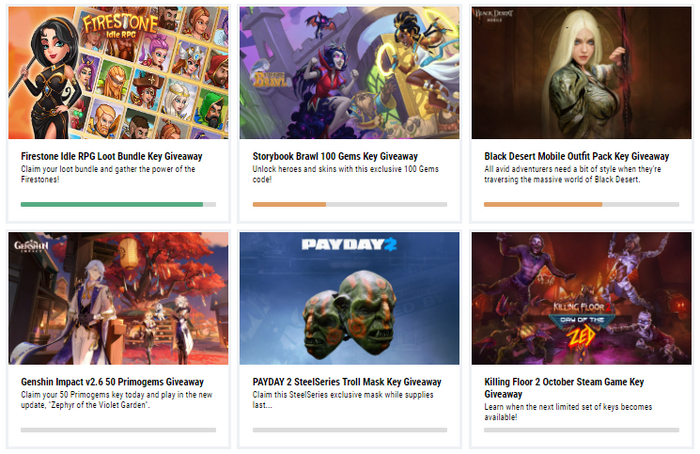Click the green Firestone keys progress bar

pos(118,204)
